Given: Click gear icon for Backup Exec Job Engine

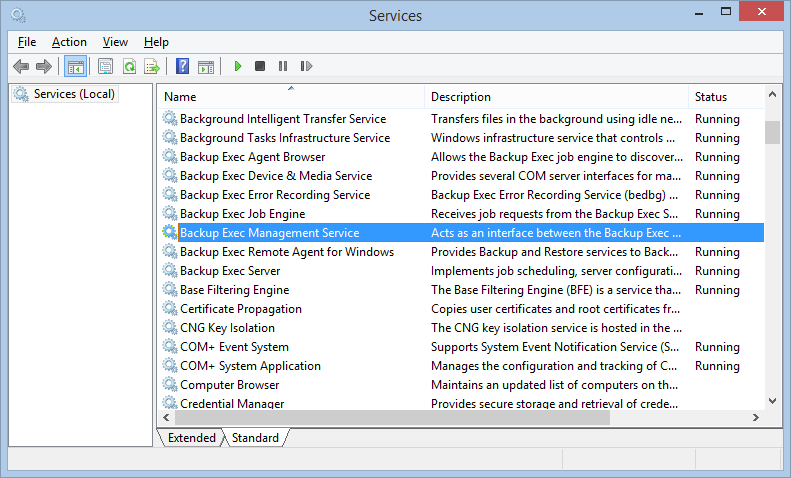Looking at the screenshot, I should (170, 213).
